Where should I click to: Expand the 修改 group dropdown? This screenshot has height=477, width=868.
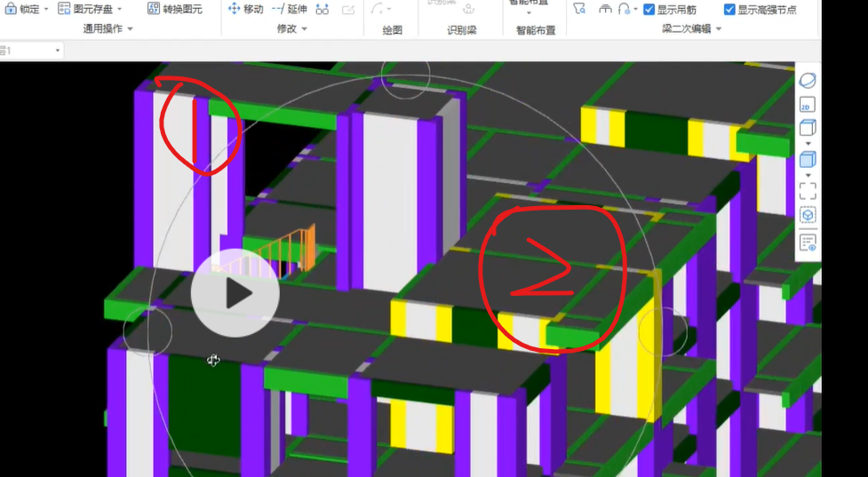point(304,28)
